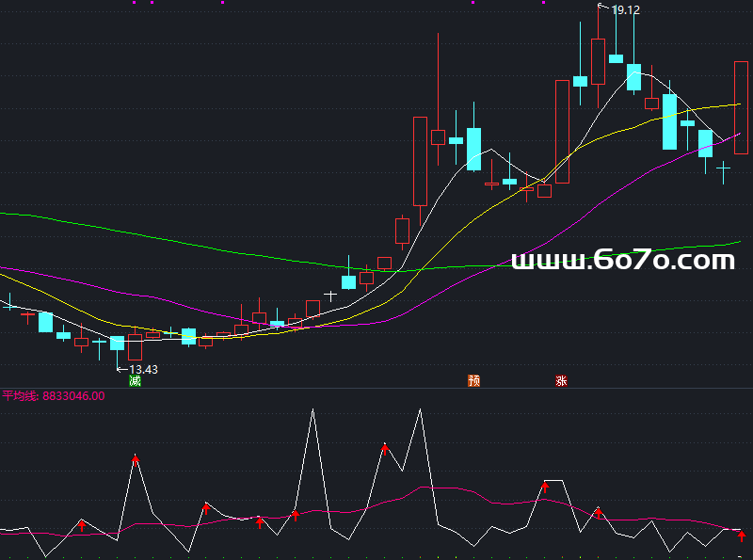The height and width of the screenshot is (560, 753).
Task: Select the cyan candle at the 13.43 low
Action: (x=118, y=343)
